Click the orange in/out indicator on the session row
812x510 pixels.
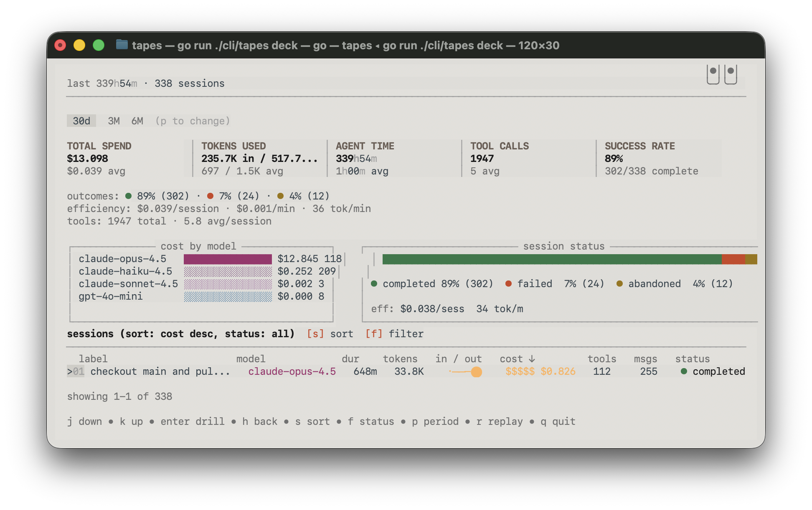476,372
